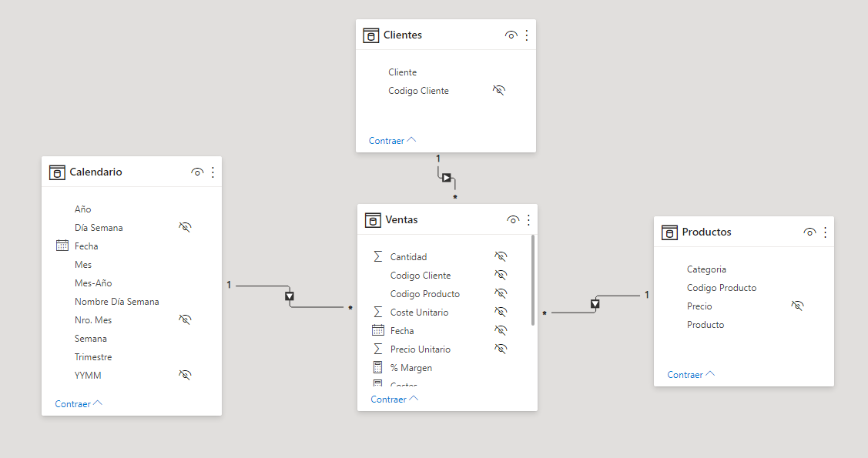
Task: Select the Categoria field in Productos
Action: coord(706,269)
